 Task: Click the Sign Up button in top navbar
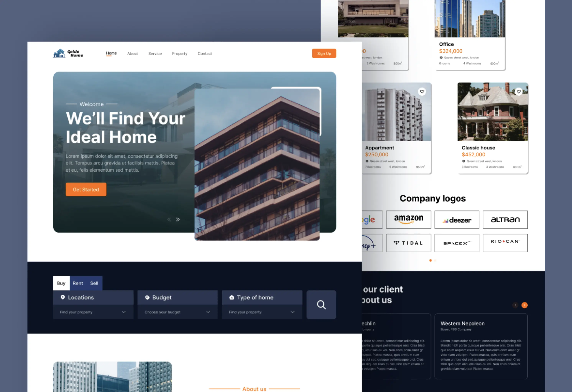tap(324, 53)
